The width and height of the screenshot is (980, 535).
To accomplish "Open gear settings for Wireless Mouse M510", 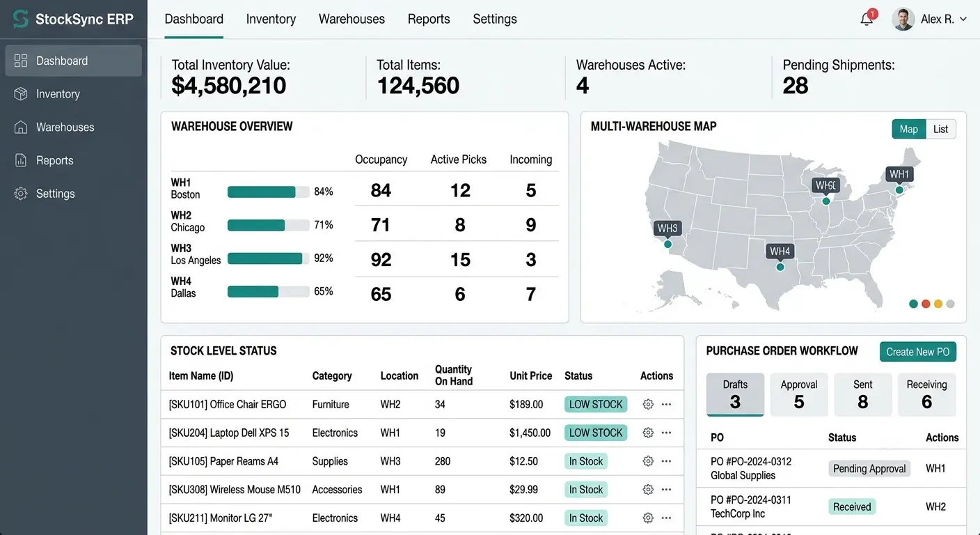I will (648, 490).
